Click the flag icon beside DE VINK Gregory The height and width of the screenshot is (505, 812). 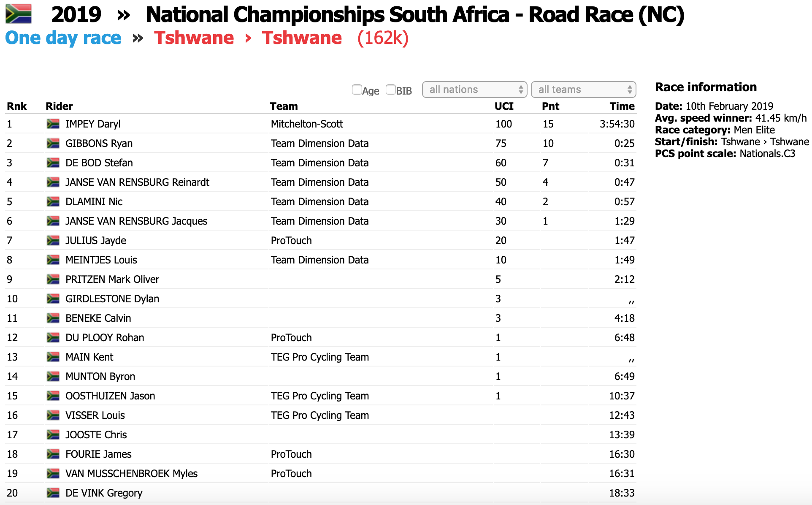[x=53, y=493]
